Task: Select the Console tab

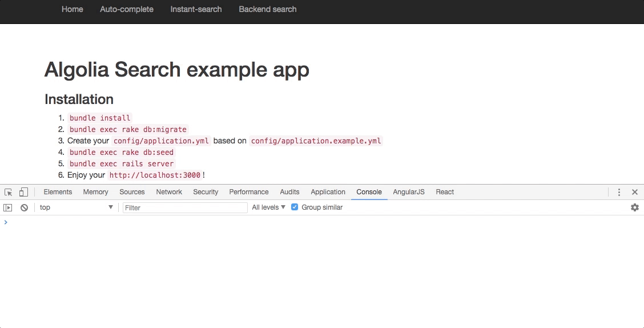Action: click(x=369, y=192)
